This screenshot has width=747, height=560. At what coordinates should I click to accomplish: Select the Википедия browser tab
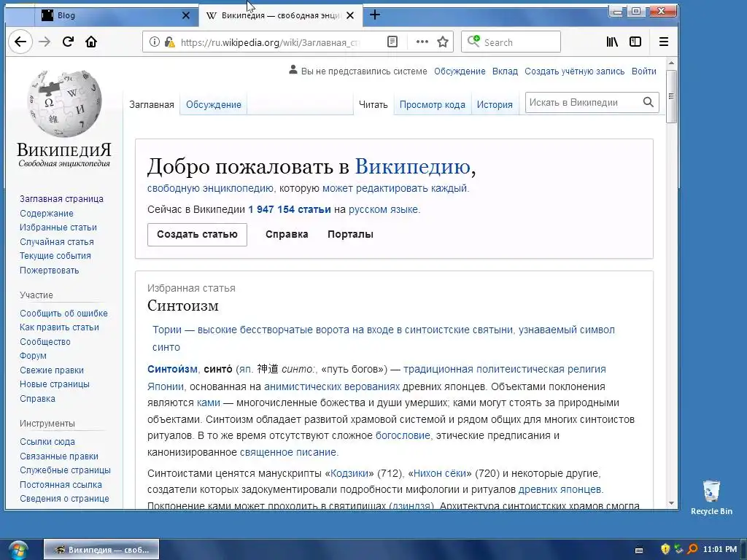tap(280, 15)
